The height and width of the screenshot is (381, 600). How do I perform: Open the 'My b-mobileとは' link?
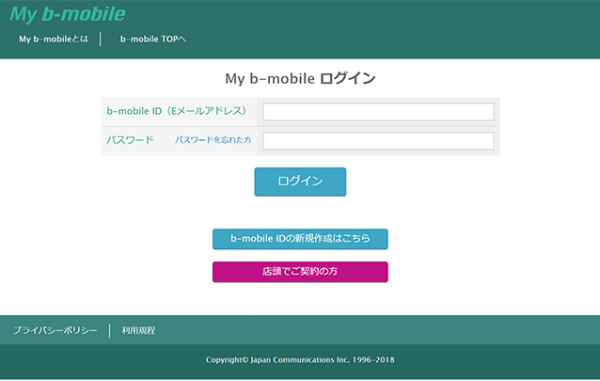(x=54, y=39)
